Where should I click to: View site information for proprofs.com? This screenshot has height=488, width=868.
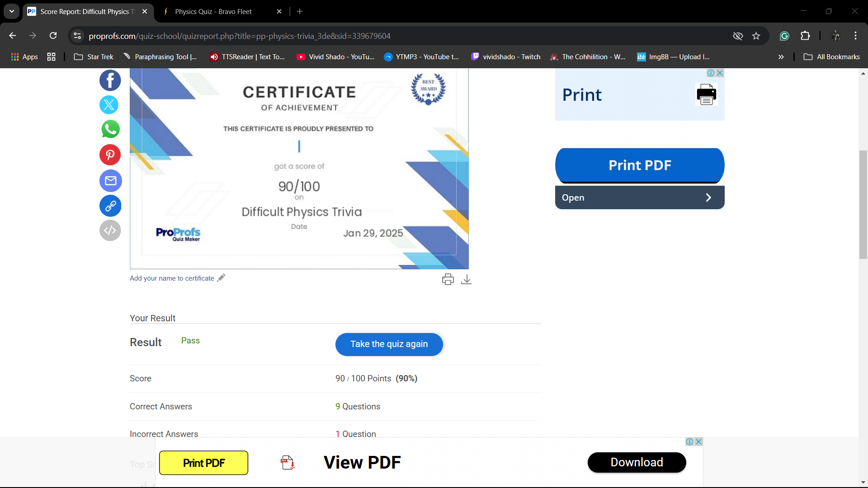77,36
